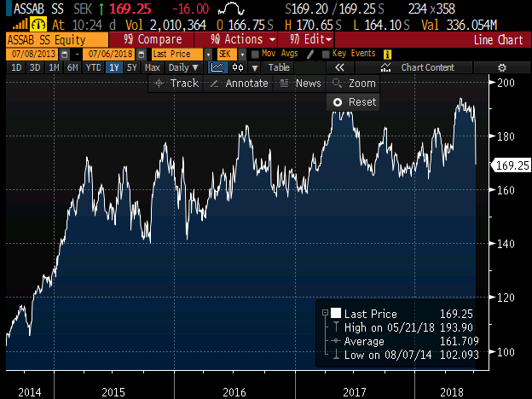Open chart settings gear icon
This screenshot has height=399, width=532.
501,67
